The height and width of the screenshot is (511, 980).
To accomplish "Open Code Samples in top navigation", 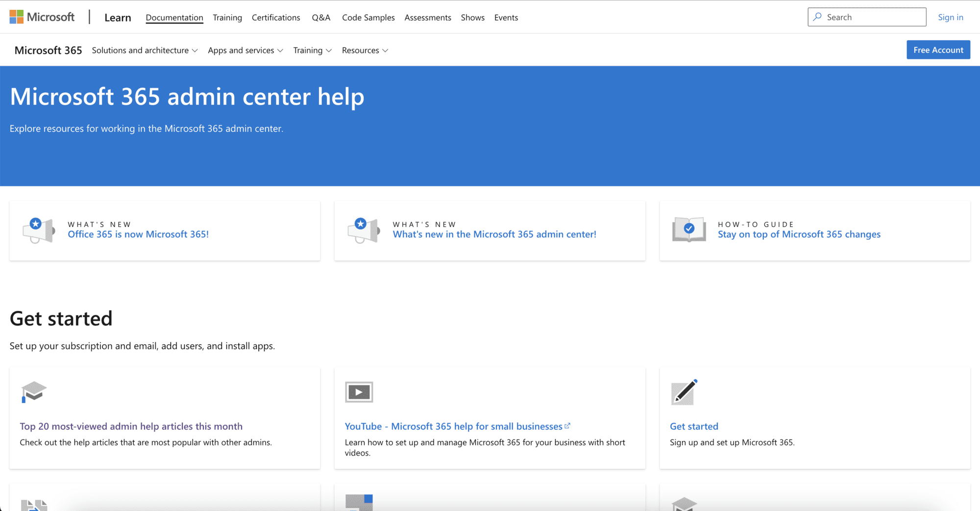I will click(368, 17).
